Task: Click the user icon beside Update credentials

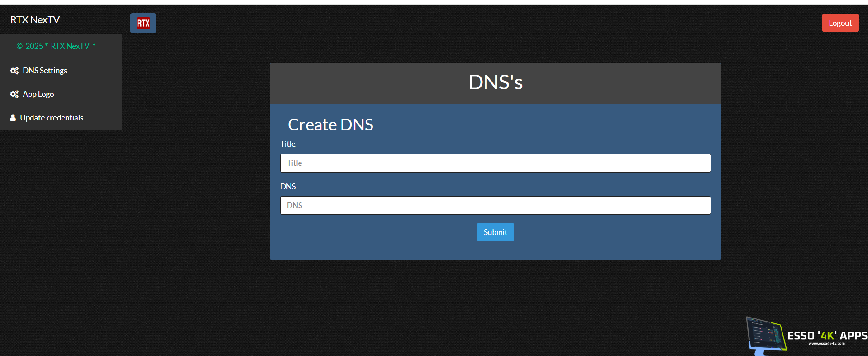Action: pos(13,118)
